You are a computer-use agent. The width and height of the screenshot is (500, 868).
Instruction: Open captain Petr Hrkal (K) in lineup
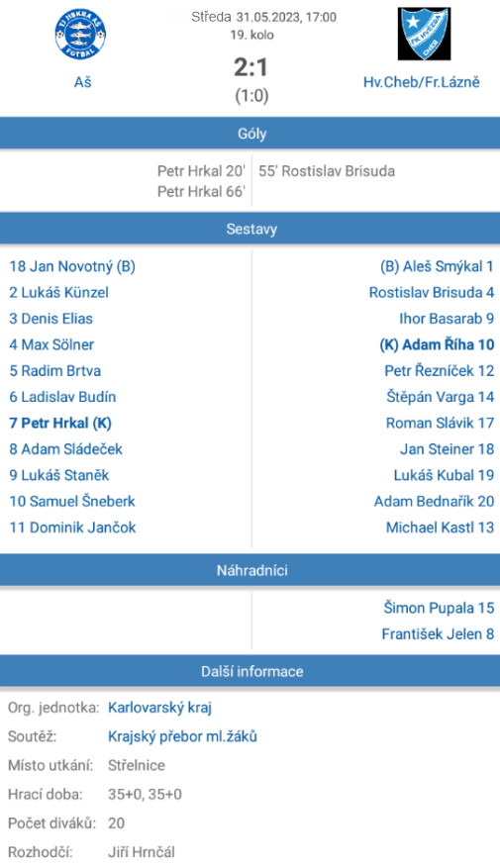(60, 423)
